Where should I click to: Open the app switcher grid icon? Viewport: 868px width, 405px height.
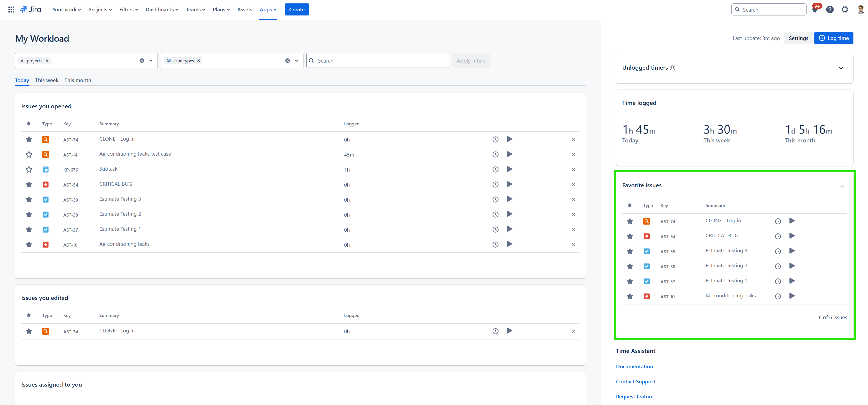(11, 9)
